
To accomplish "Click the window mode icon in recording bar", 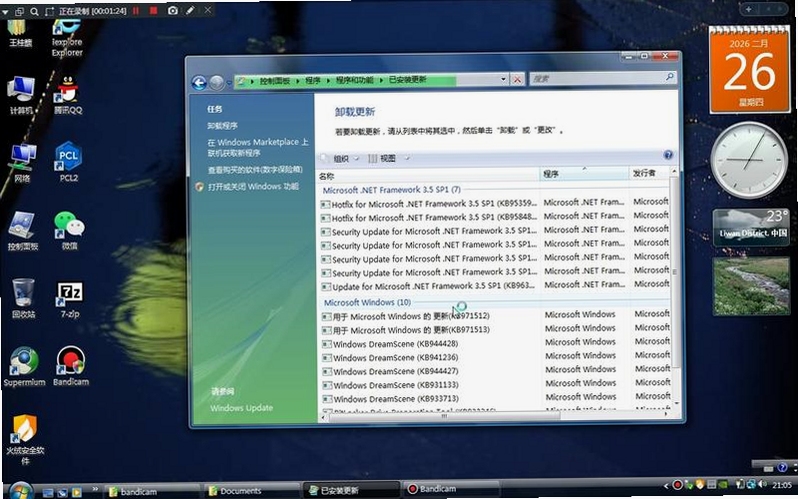I will pos(19,11).
